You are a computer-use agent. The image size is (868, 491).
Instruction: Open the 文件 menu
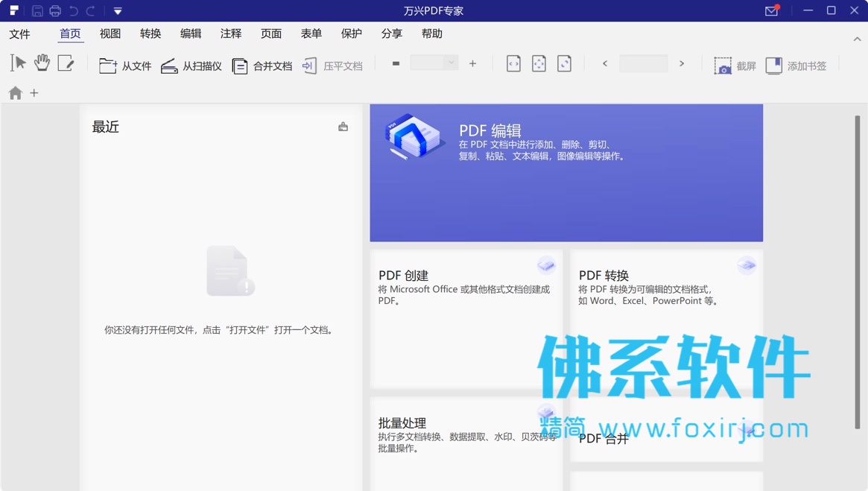click(x=19, y=34)
